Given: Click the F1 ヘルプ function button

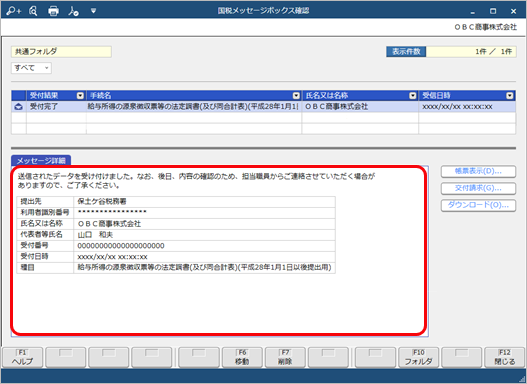Looking at the screenshot, I should click(23, 357).
